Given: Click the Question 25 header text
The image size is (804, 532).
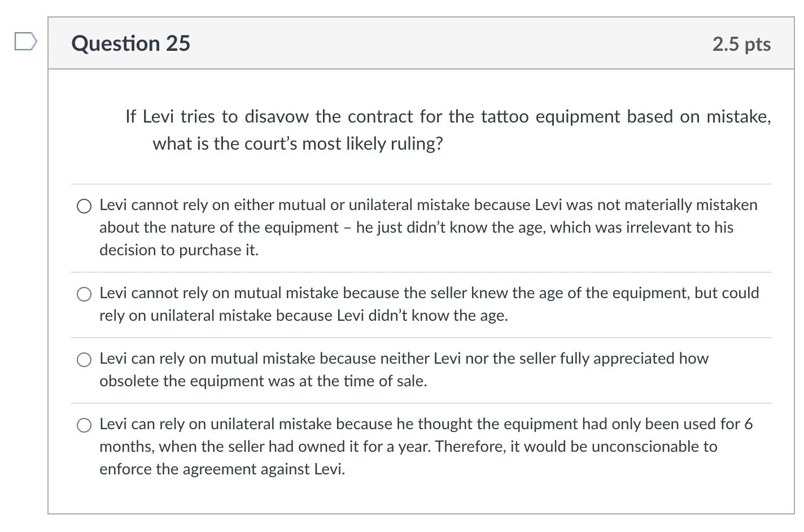Looking at the screenshot, I should point(130,43).
